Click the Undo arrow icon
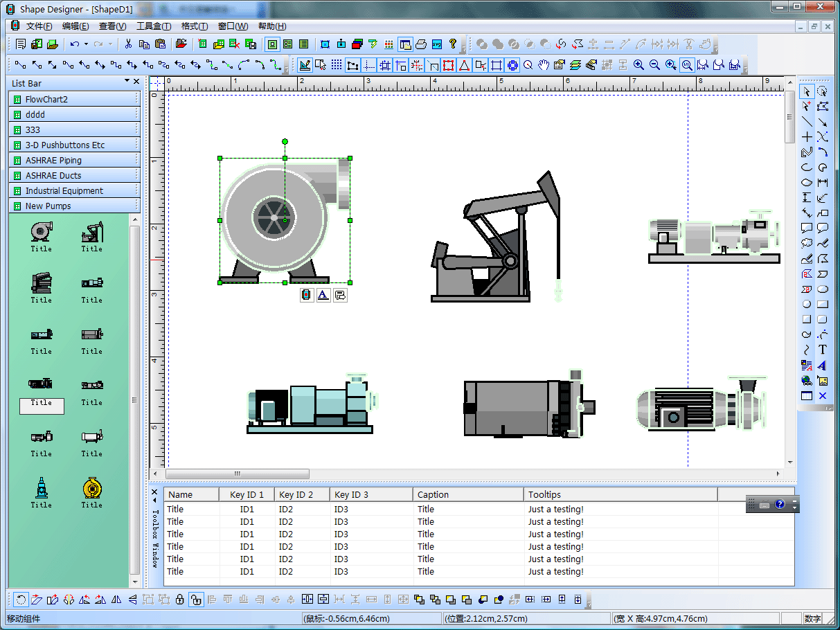Viewport: 840px width, 630px height. (x=74, y=44)
